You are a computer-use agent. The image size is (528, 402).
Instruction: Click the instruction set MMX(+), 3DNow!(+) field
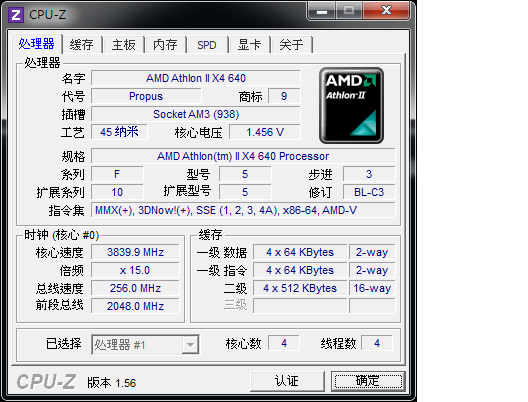coord(243,210)
